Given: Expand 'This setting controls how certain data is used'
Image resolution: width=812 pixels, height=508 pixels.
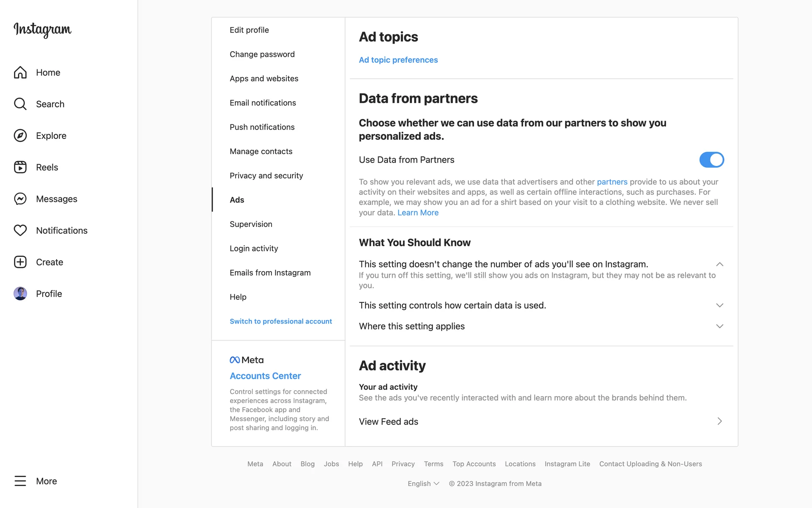Looking at the screenshot, I should point(719,305).
